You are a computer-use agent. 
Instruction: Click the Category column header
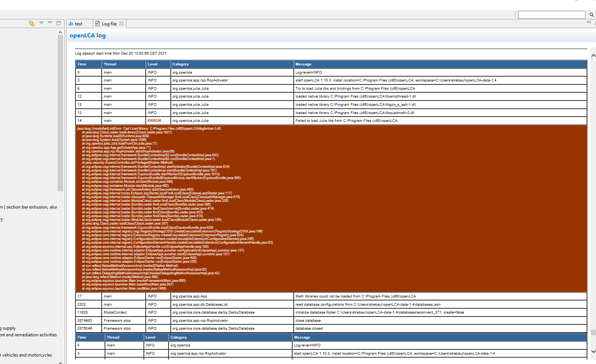pos(180,64)
